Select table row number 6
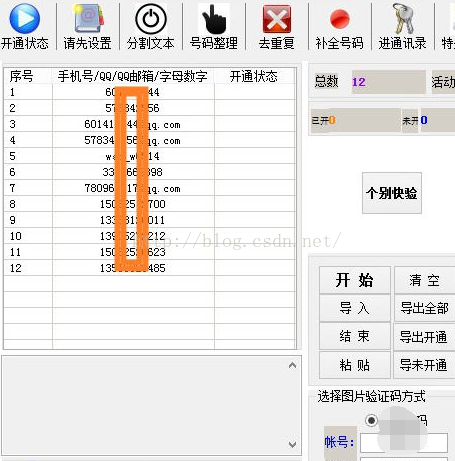The image size is (455, 461). pos(150,172)
